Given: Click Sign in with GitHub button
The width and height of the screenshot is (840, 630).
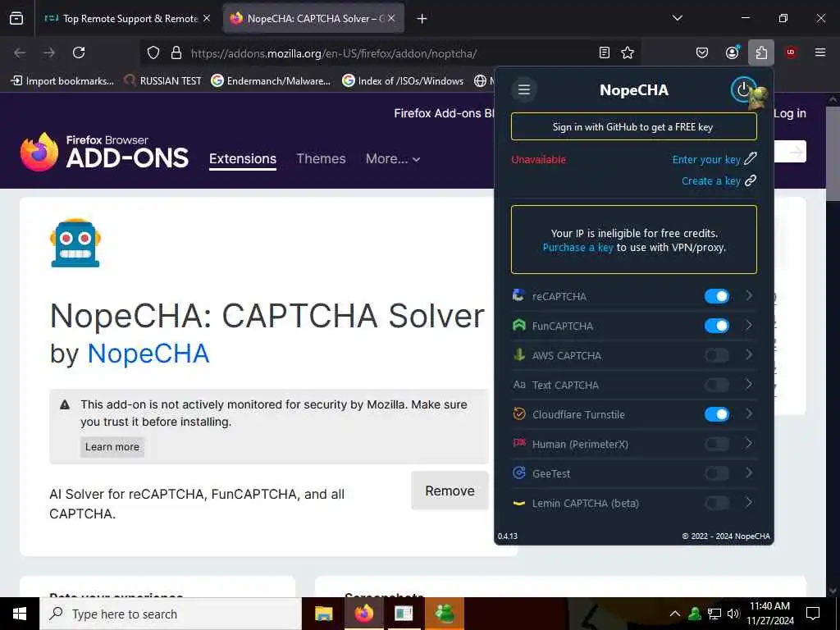Looking at the screenshot, I should point(634,127).
